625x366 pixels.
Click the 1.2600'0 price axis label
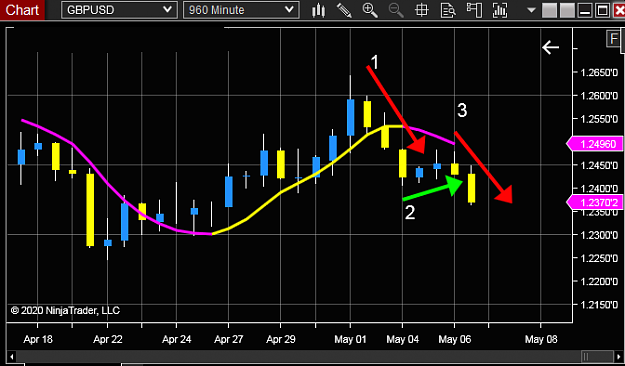point(599,96)
